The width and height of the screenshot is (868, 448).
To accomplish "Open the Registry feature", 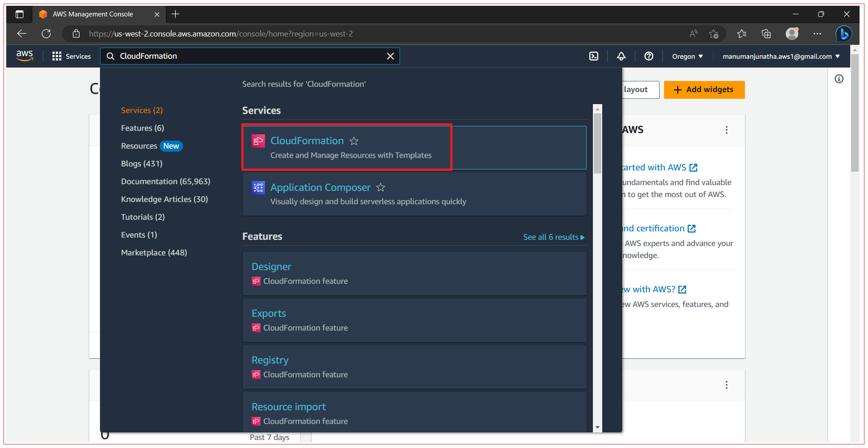I will tap(270, 360).
